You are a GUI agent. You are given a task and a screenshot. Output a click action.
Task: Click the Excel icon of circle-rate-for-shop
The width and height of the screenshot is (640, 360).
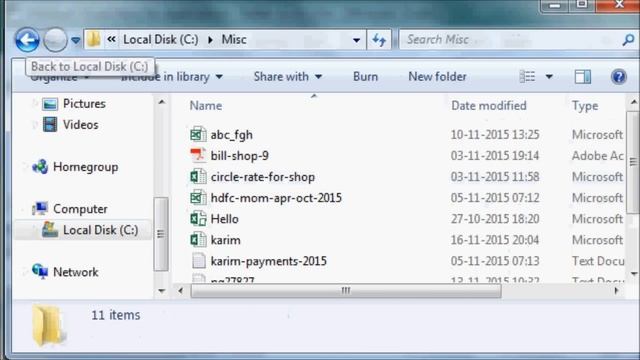click(198, 177)
